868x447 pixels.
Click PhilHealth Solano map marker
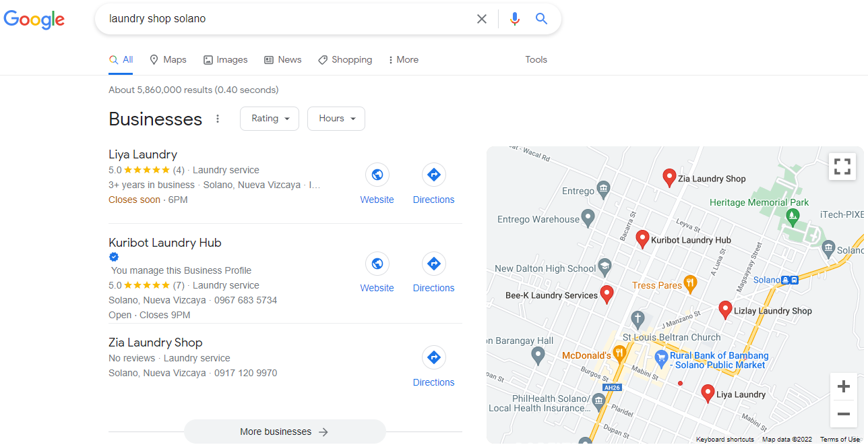(599, 403)
